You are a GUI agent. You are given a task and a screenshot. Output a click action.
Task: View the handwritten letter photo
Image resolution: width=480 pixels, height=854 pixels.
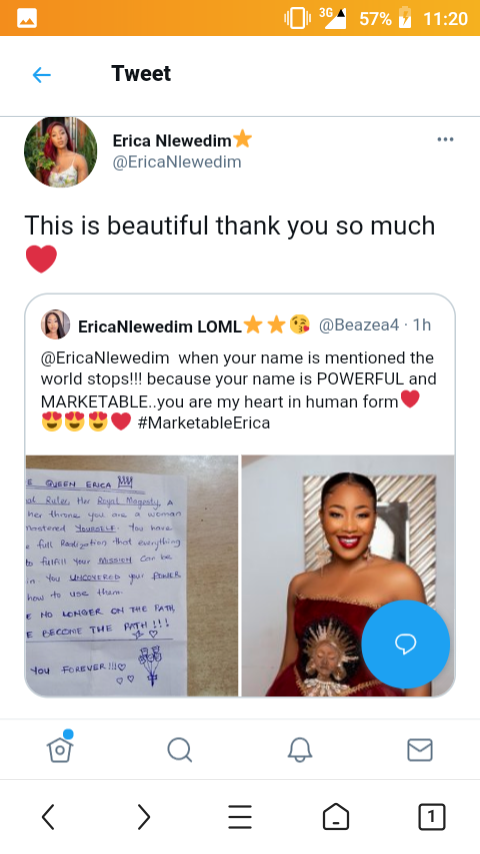(x=132, y=576)
